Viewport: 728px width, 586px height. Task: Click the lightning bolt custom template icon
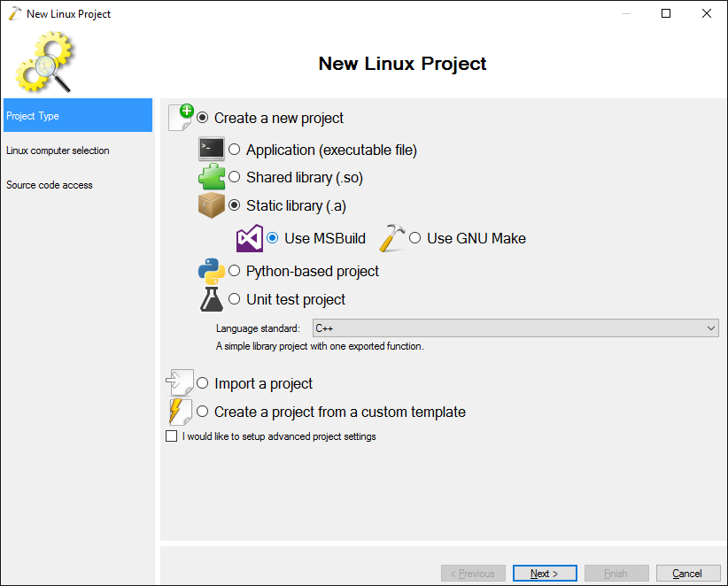pos(180,412)
